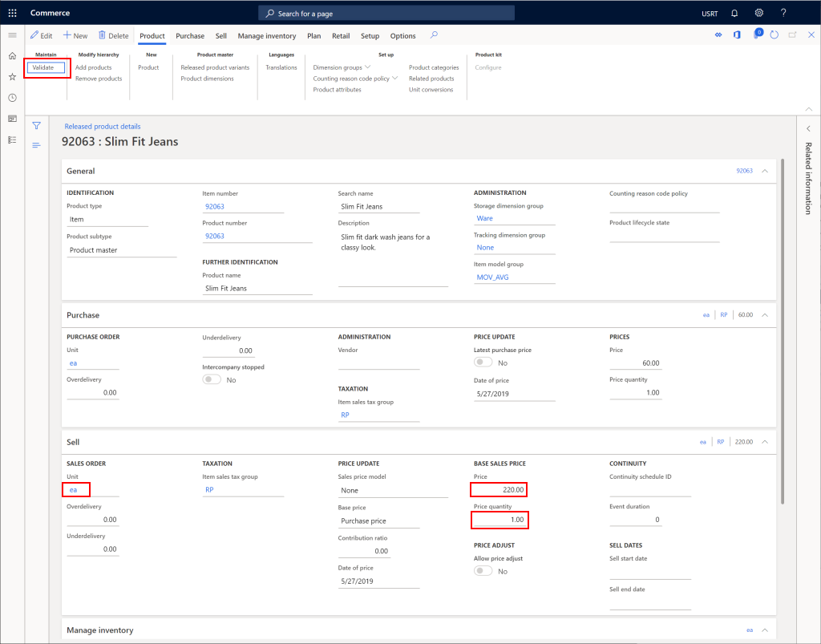Open Favorites from the left sidebar
The height and width of the screenshot is (644, 821).
(x=12, y=77)
